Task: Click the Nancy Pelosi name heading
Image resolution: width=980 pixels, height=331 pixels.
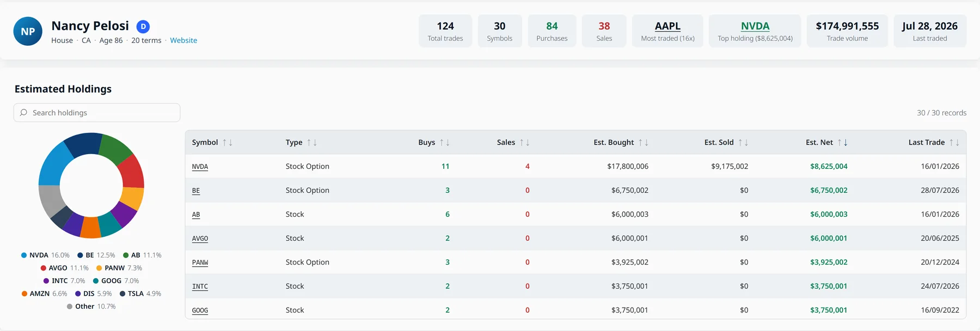Action: [x=90, y=26]
